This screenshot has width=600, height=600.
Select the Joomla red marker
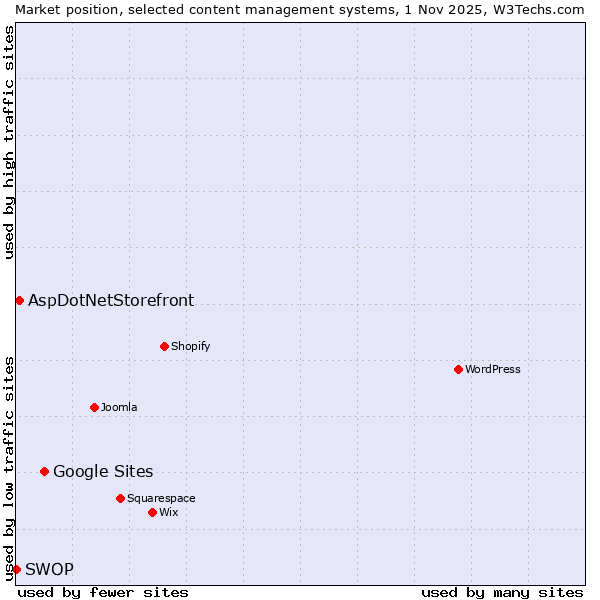point(94,407)
